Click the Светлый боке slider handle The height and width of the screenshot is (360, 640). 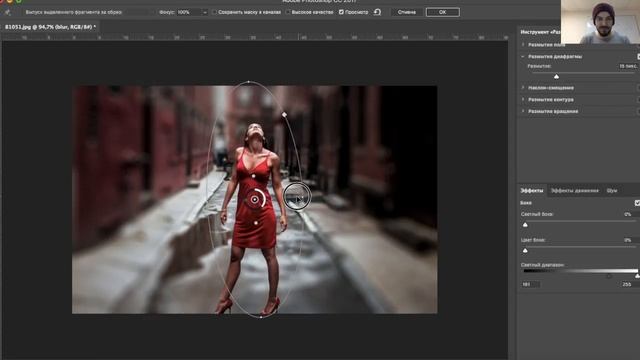click(525, 224)
